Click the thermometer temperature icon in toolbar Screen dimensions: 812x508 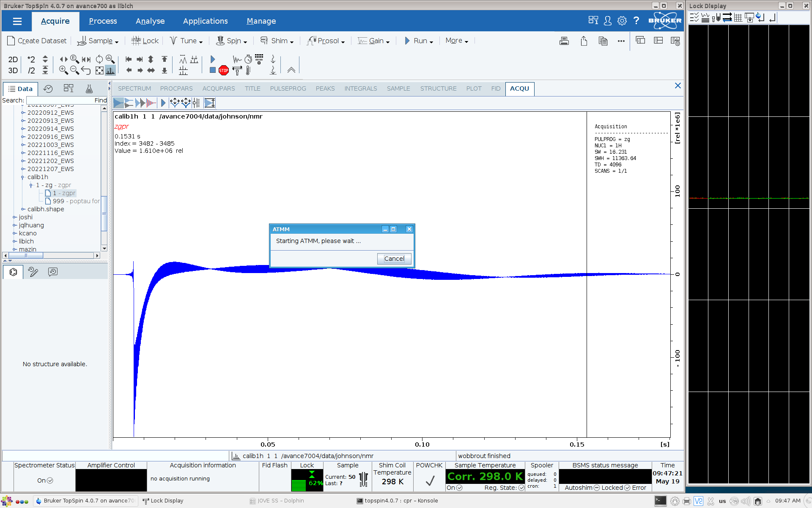point(248,71)
